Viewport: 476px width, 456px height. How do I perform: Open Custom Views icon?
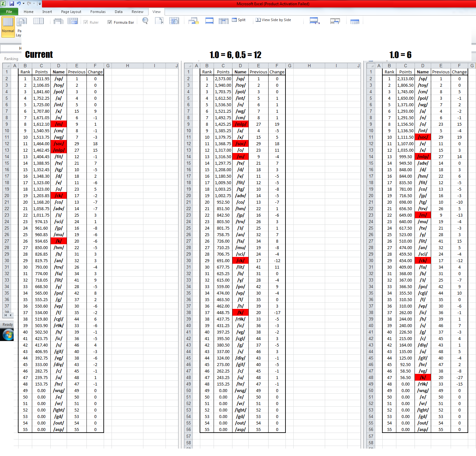59,21
